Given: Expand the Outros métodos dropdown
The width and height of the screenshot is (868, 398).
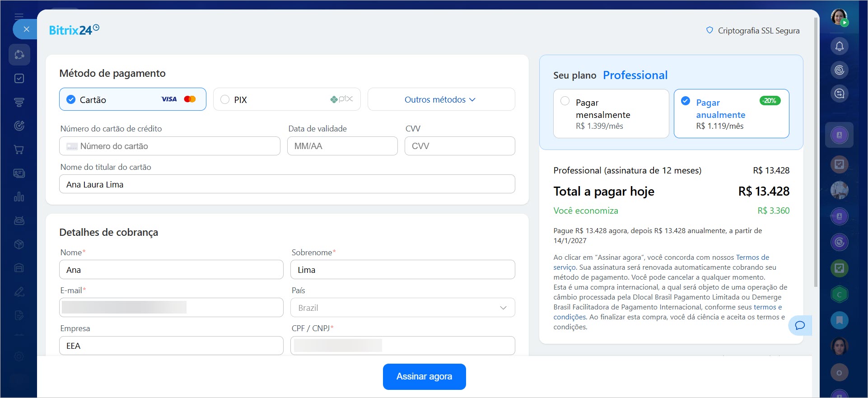Looking at the screenshot, I should 441,99.
